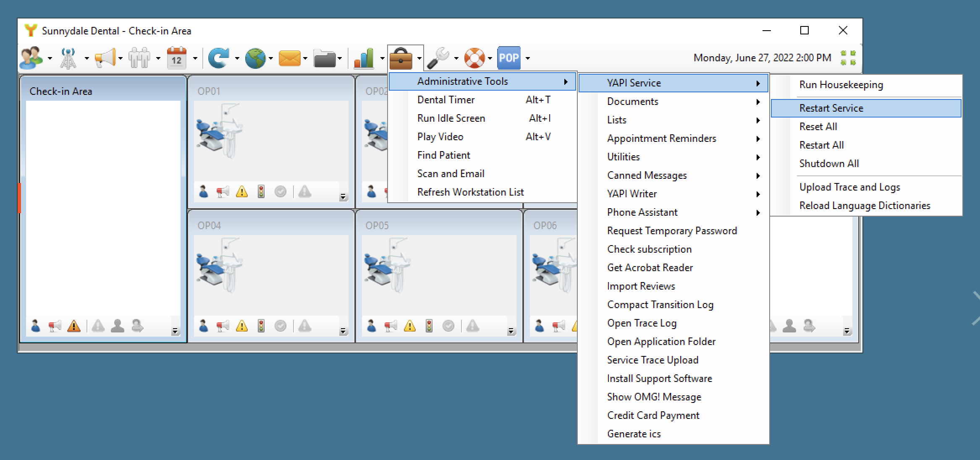Choose Credit Card Payment

pyautogui.click(x=673, y=416)
